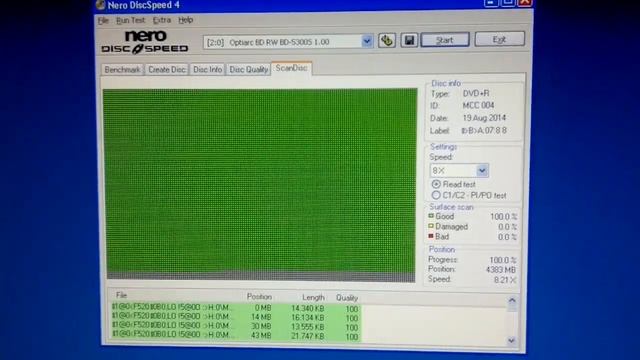
Task: Switch to the Create Disc tab
Action: (167, 69)
